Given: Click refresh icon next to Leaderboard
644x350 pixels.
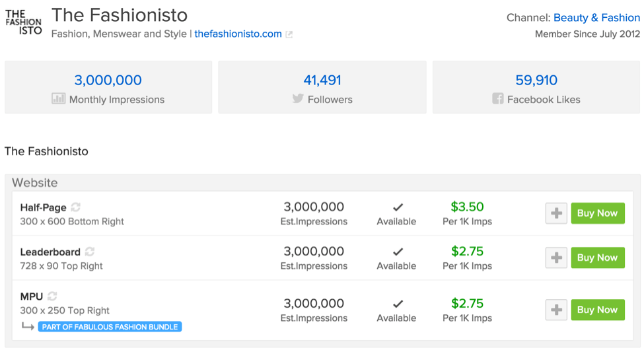Looking at the screenshot, I should click(x=90, y=251).
